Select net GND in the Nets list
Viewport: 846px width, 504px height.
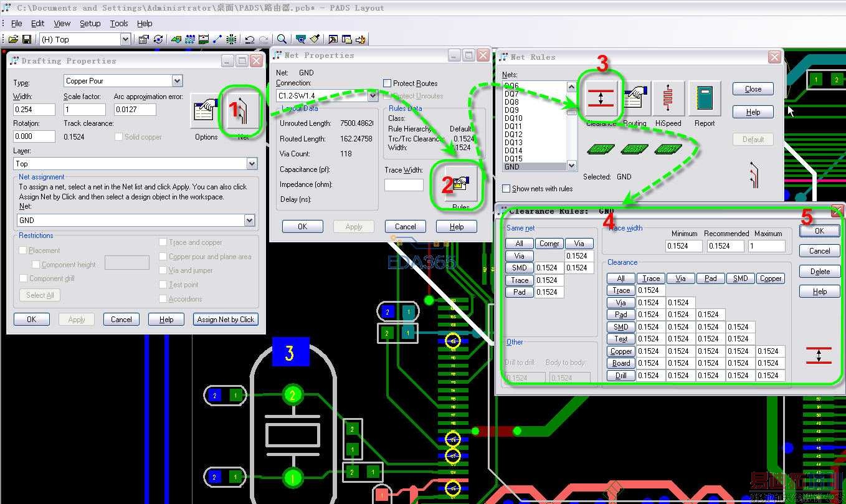coord(535,167)
